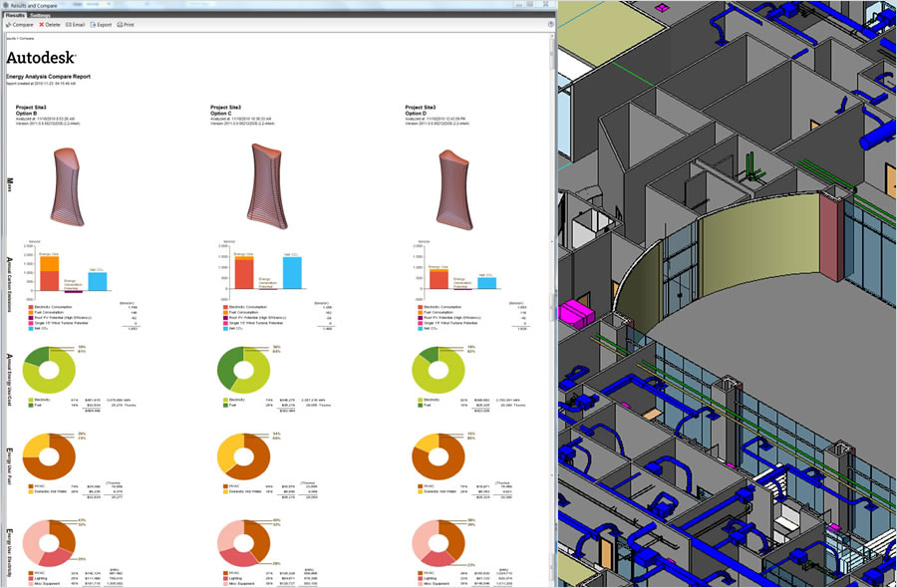Image resolution: width=897 pixels, height=588 pixels.
Task: Click Option C's blue Net CO2 bar
Action: point(292,273)
